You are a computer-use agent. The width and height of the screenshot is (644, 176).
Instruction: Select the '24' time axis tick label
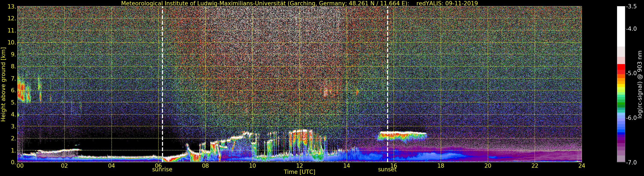(x=582, y=166)
